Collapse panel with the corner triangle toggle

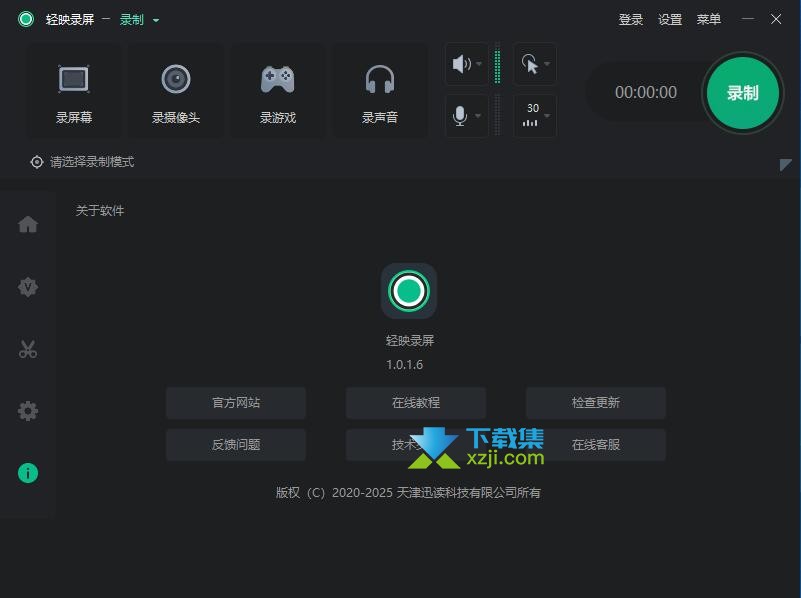[786, 165]
